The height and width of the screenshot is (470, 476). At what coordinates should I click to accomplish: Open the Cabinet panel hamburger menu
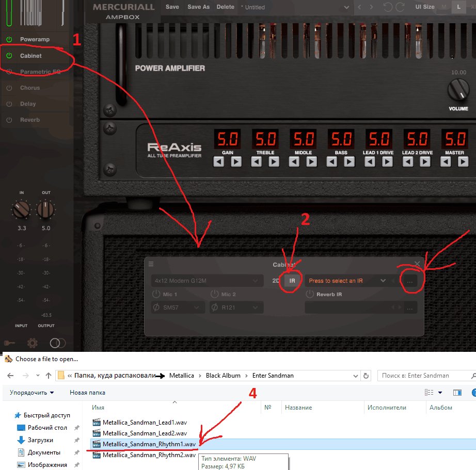coord(151,264)
